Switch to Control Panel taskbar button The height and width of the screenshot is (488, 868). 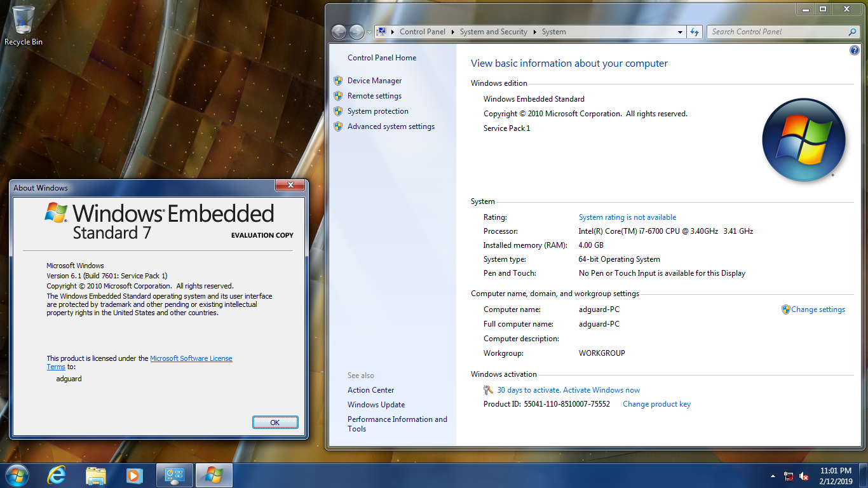tap(175, 475)
